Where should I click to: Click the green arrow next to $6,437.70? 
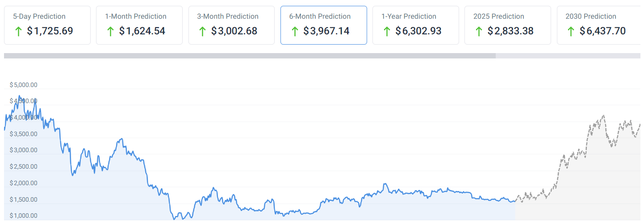pyautogui.click(x=571, y=31)
